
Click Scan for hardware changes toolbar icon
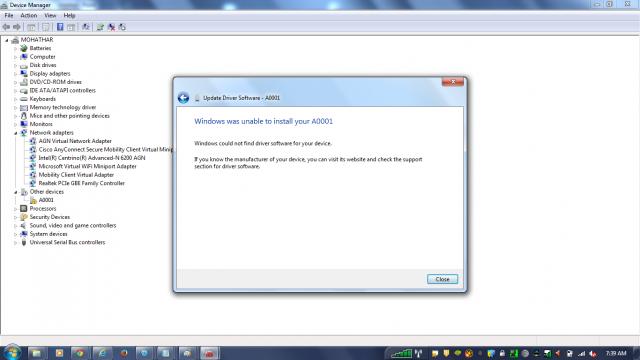pos(86,27)
